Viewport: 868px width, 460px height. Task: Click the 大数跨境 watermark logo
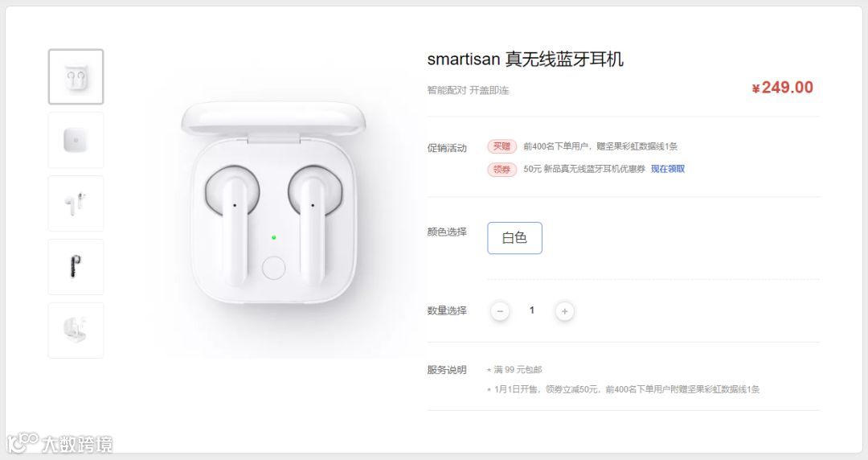coord(59,443)
